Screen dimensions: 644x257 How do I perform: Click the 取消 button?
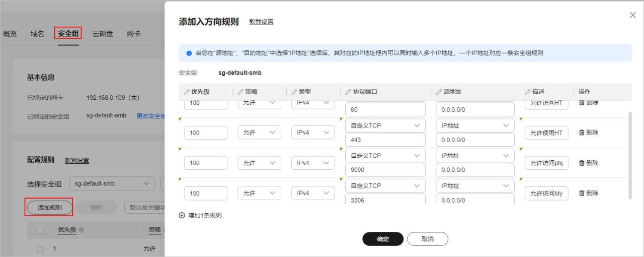point(427,239)
